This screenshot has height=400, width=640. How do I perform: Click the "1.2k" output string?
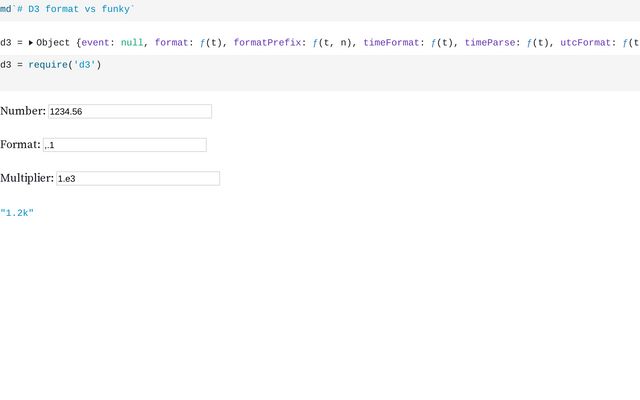(17, 213)
